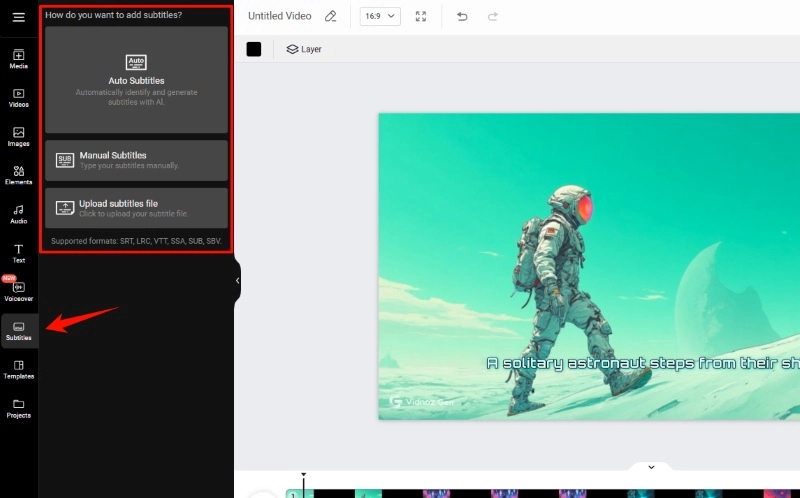Screen dimensions: 800x498
Task: Open the Images panel
Action: click(x=18, y=137)
